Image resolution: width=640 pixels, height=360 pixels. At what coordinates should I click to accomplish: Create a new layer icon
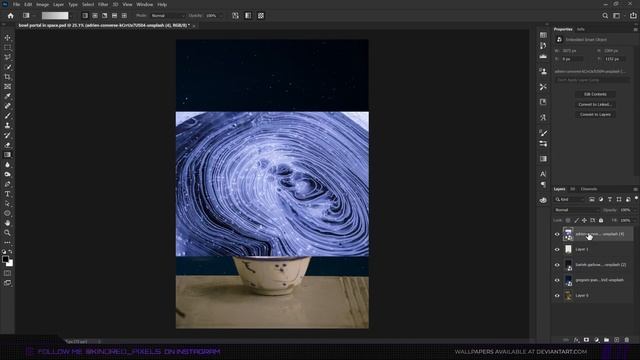(617, 340)
